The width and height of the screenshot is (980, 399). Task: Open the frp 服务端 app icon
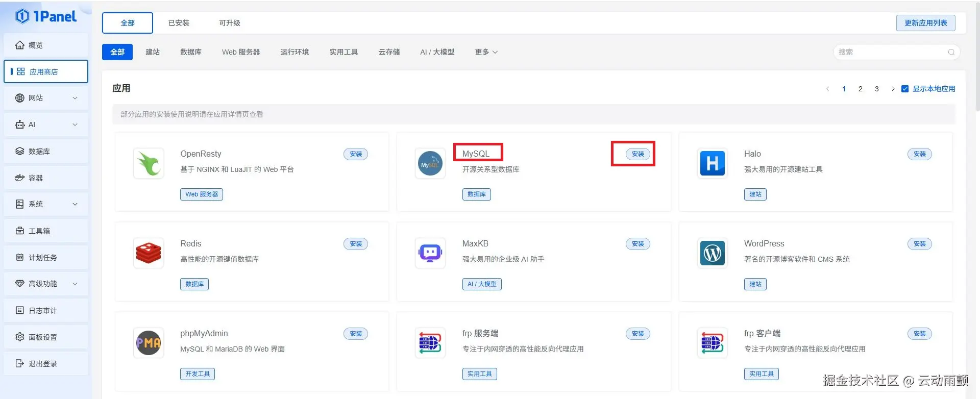tap(430, 343)
